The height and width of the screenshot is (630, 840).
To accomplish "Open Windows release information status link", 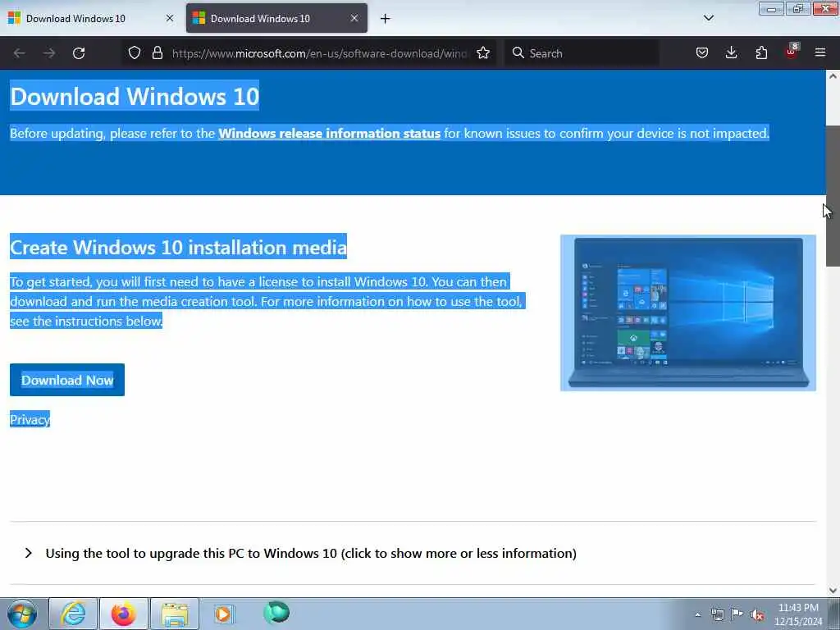I will click(330, 133).
